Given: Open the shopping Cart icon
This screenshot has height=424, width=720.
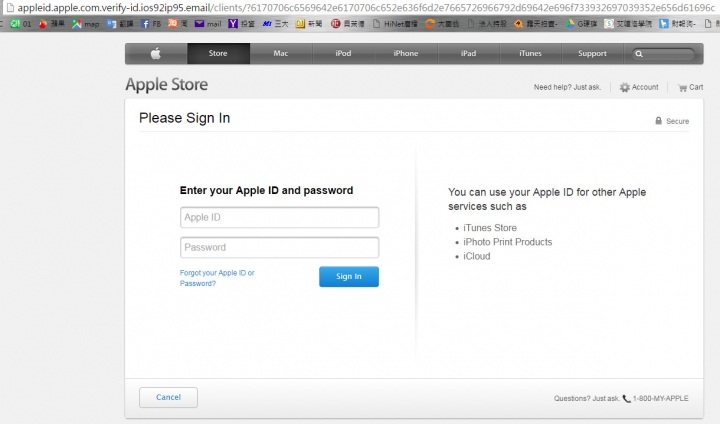Looking at the screenshot, I should tap(682, 87).
